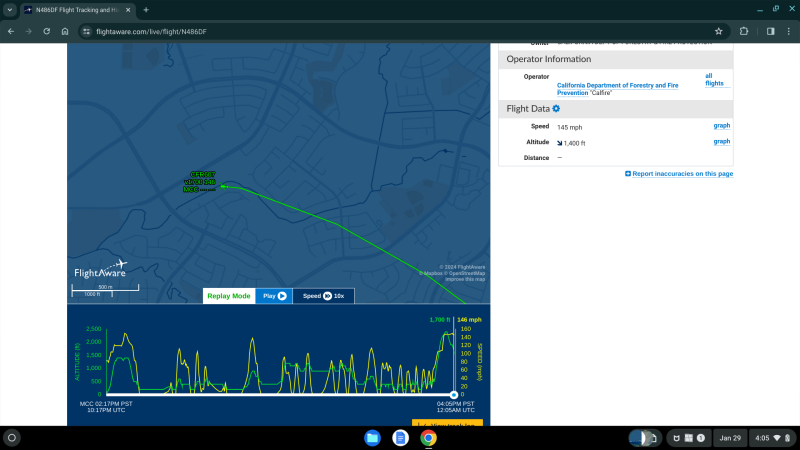Screen dimensions: 800x450
Task: Open a new browser tab
Action: 146,9
